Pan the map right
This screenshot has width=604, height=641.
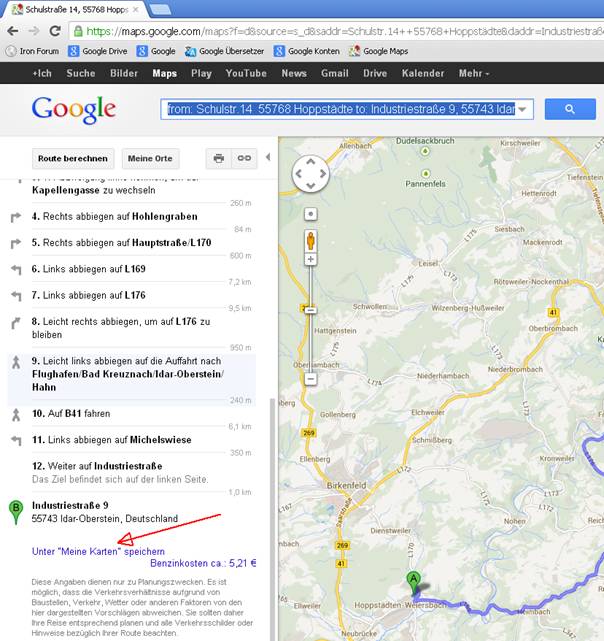323,174
